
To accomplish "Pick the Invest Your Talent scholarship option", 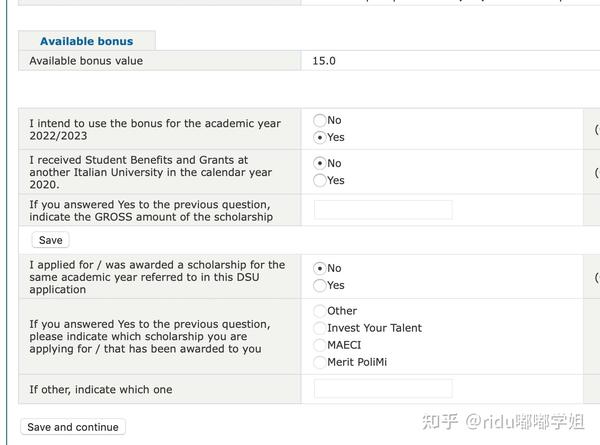I will click(x=320, y=328).
